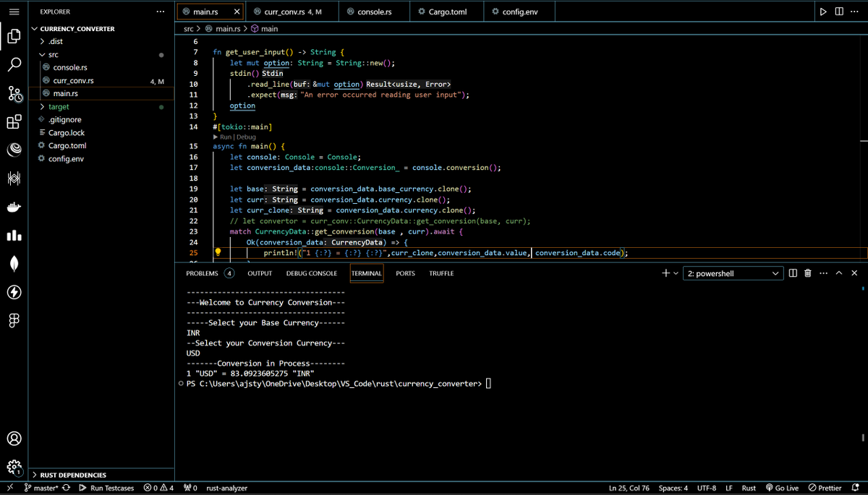This screenshot has height=495, width=868.
Task: Click the src breadcrumb segment
Action: 189,29
